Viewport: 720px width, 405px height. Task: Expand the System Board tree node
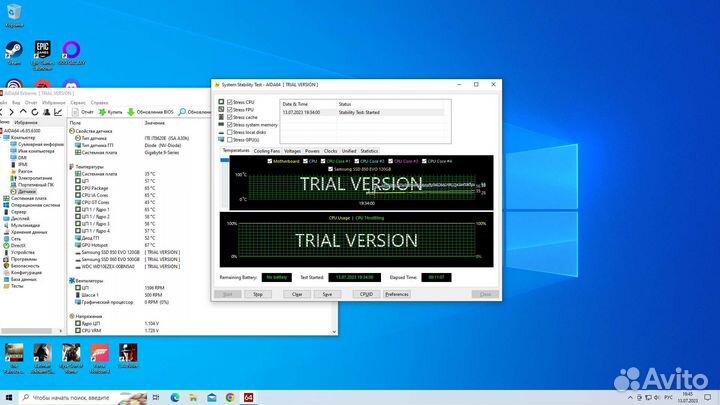click(x=3, y=198)
